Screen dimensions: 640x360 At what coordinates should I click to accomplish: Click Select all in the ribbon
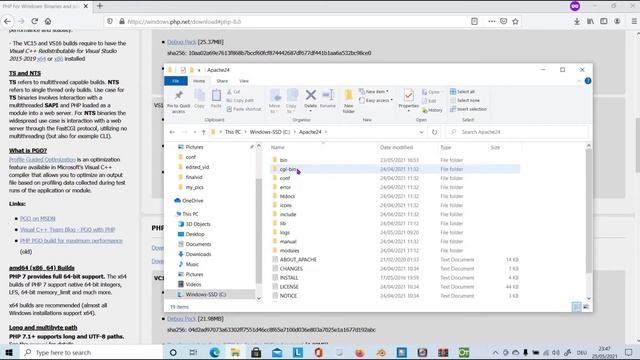tap(462, 91)
